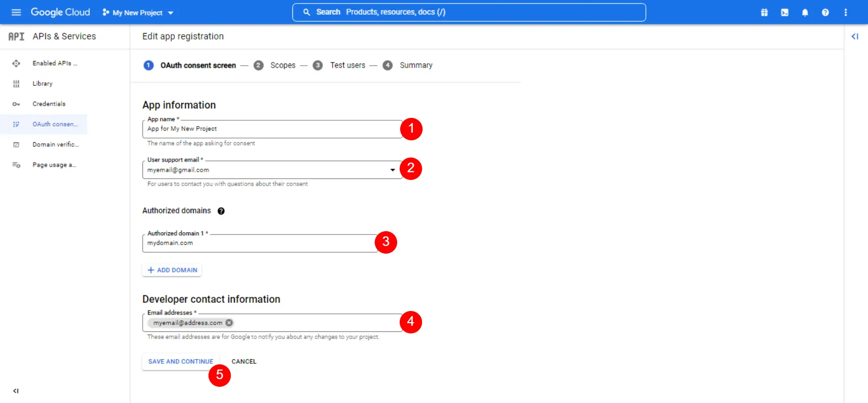Collapse the left sidebar navigation
This screenshot has width=868, height=403.
[x=16, y=391]
